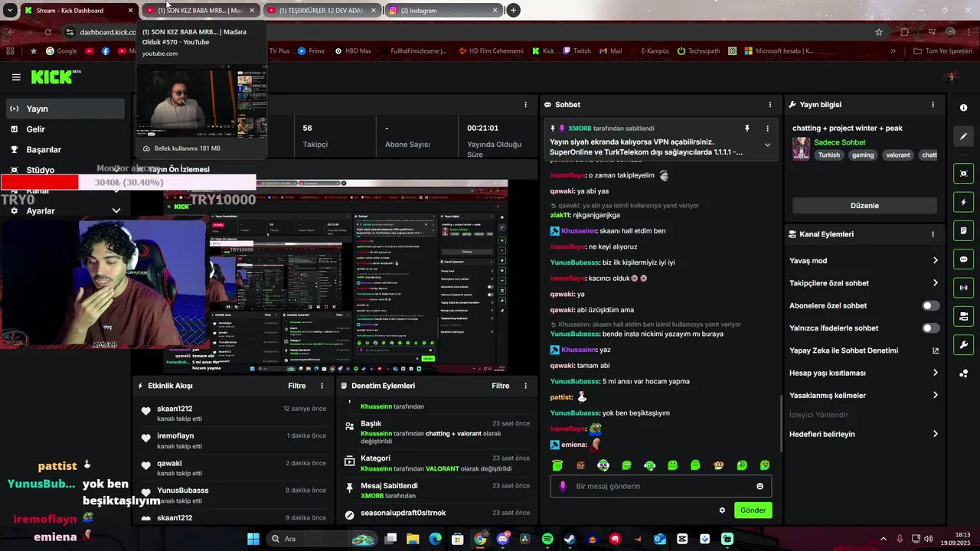Open new browser tab plus button
Screen dimensions: 980x551
click(x=513, y=11)
